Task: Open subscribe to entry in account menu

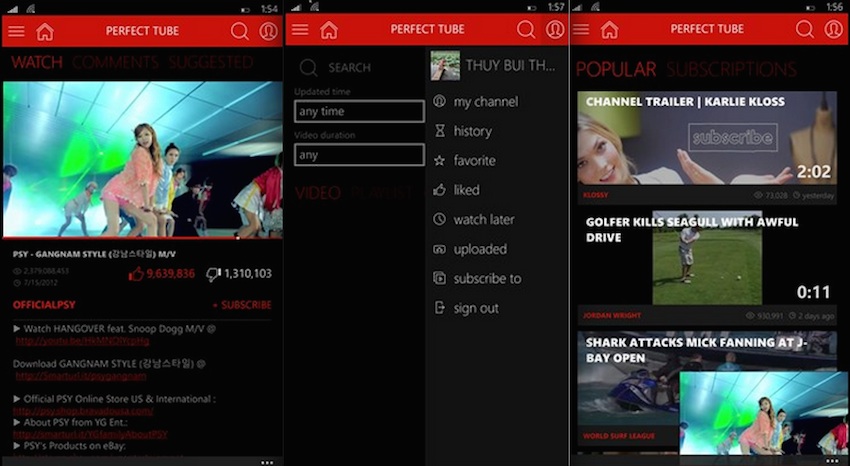Action: tap(487, 279)
